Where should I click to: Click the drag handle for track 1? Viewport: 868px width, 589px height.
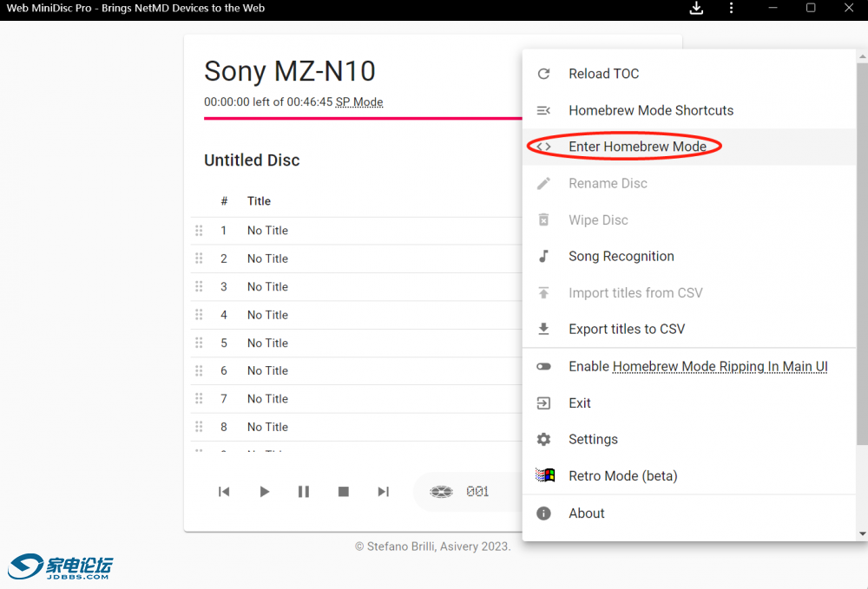click(x=199, y=231)
